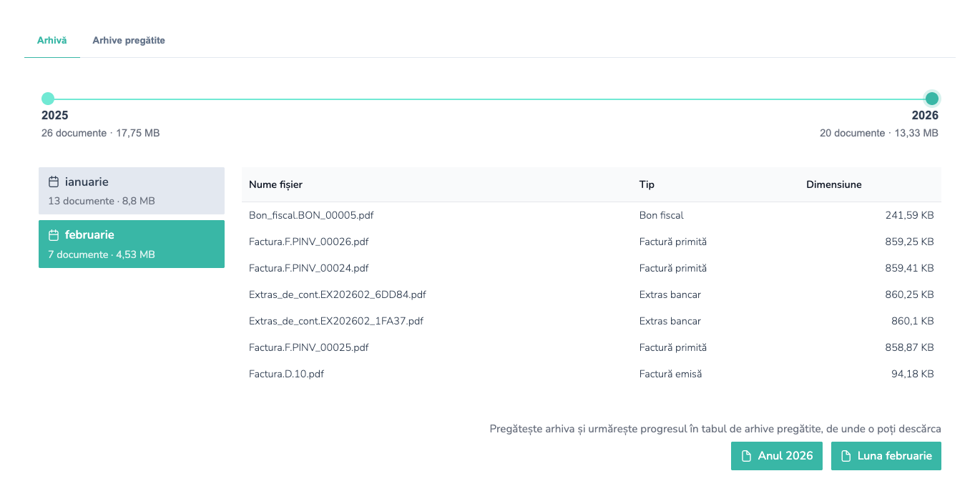Image resolution: width=980 pixels, height=501 pixels.
Task: Switch to the Arhivă tab
Action: coord(52,41)
